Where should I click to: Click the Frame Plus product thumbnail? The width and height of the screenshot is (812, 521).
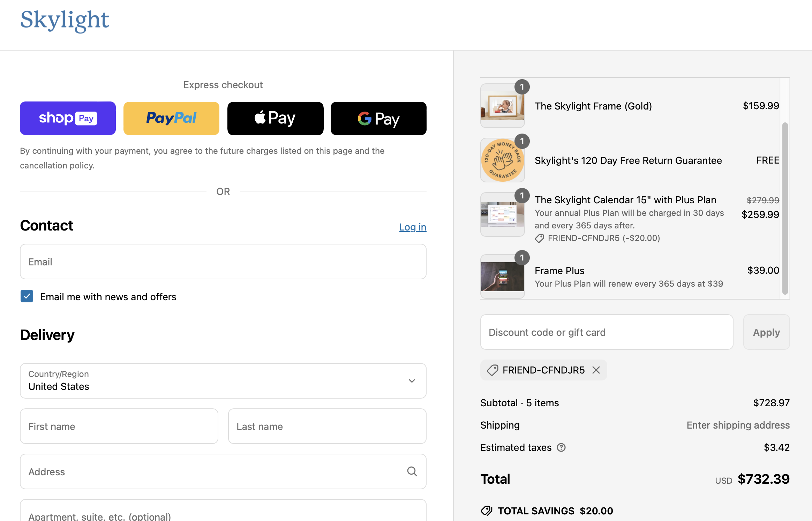502,276
